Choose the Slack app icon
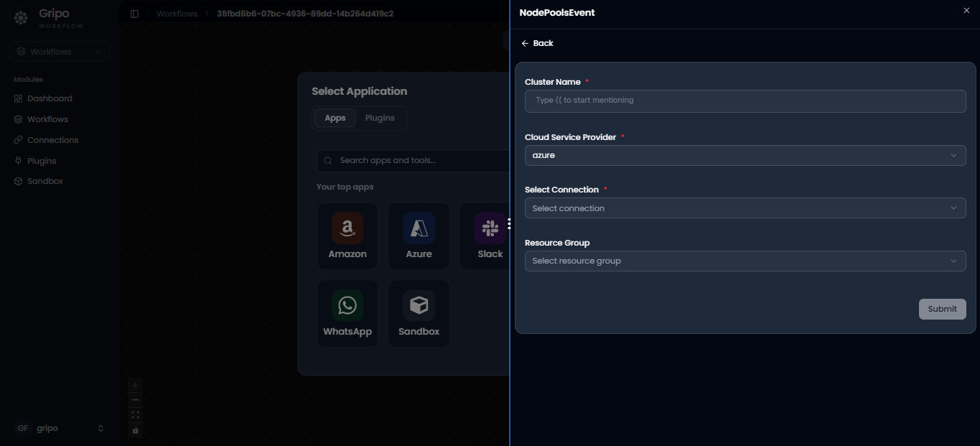Viewport: 980px width, 446px height. [x=490, y=228]
